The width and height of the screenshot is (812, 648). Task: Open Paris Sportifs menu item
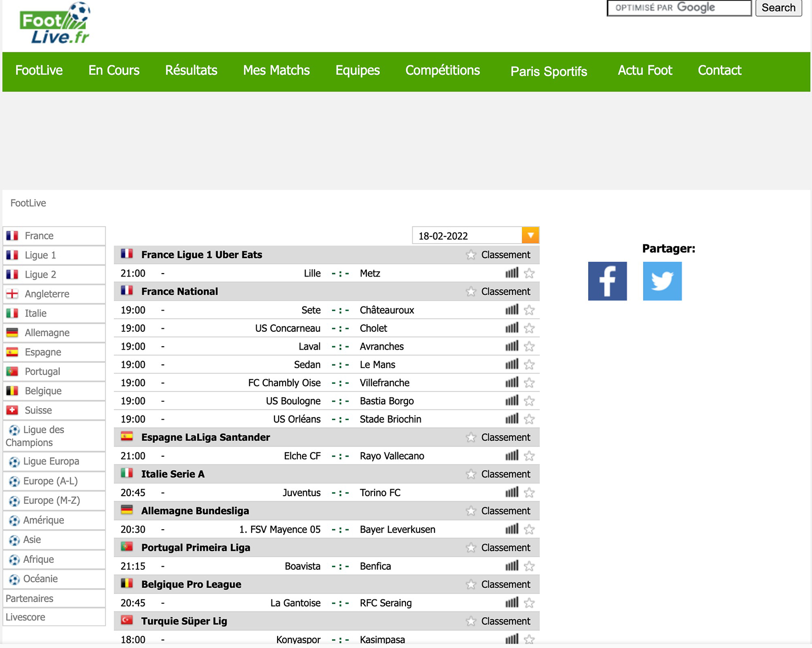point(549,72)
